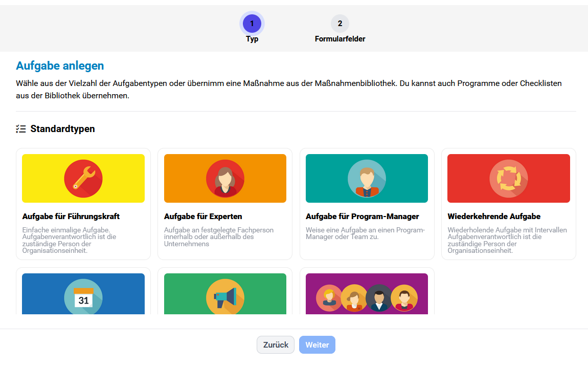Select the Program-Manager avatar icon
The height and width of the screenshot is (366, 588).
[x=367, y=178]
